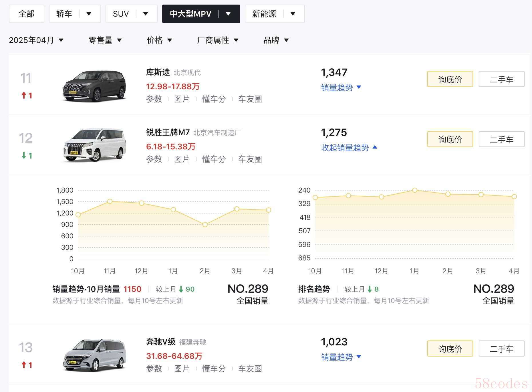Open 图片 link for 锐胜王牌M7
The image size is (532, 392).
point(182,159)
